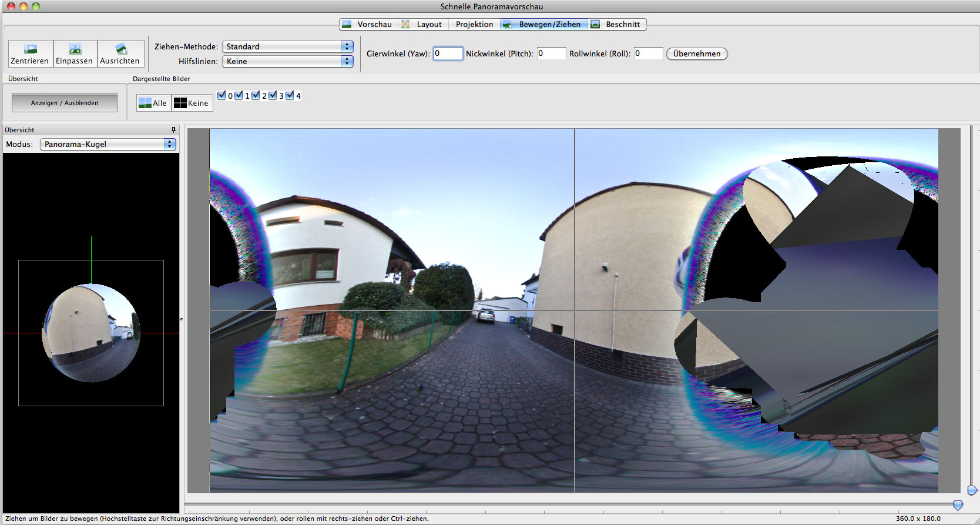Switch to the Vorschau tab
This screenshot has width=980, height=525.
[x=368, y=24]
